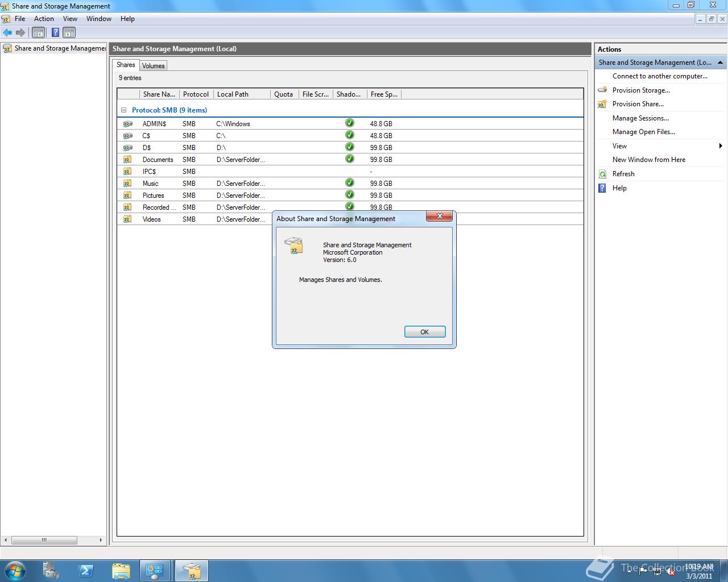Click the Back arrow toolbar icon
The image size is (728, 582).
tap(7, 32)
